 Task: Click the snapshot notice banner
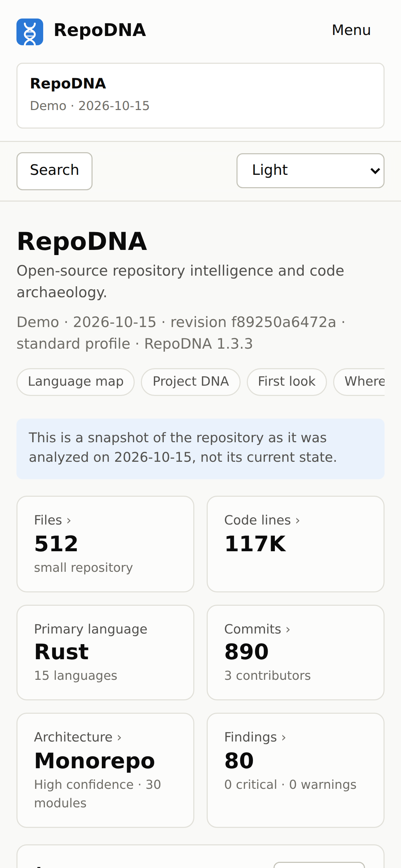[x=200, y=449]
